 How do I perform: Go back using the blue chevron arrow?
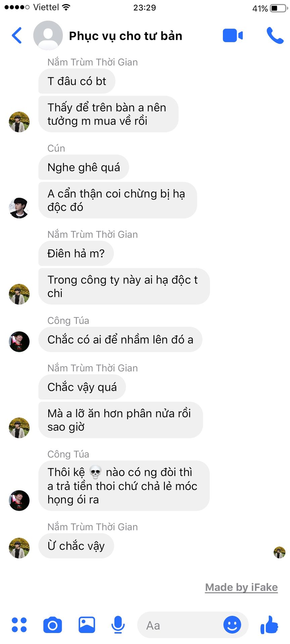coord(17,35)
